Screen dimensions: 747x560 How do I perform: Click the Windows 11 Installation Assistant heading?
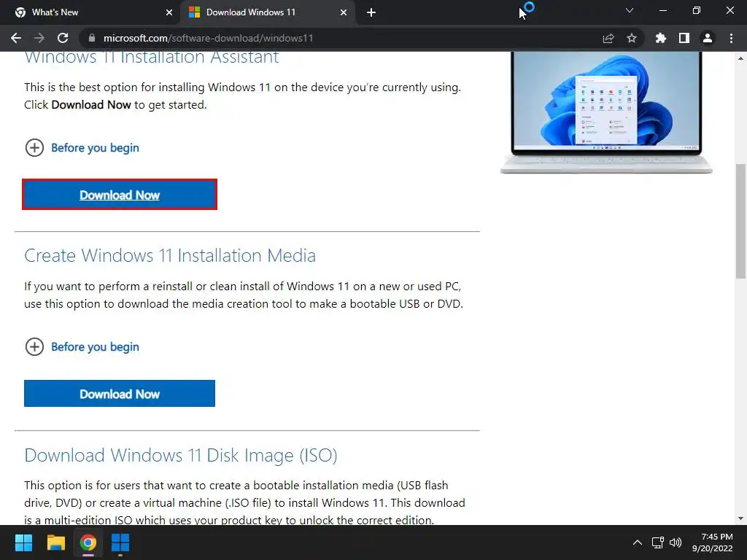click(x=152, y=58)
